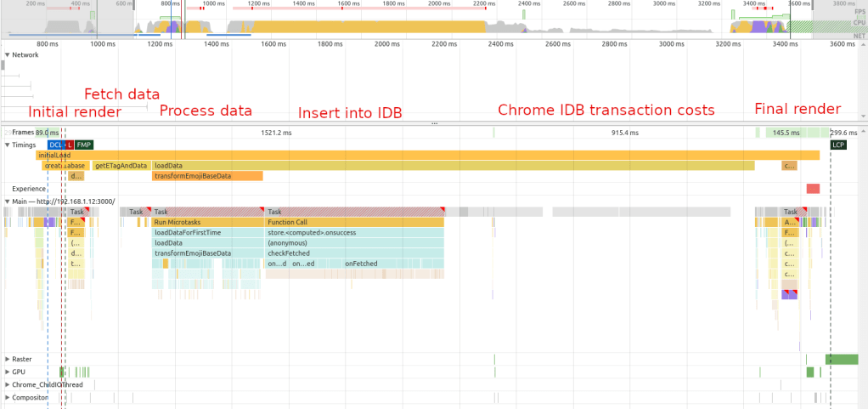This screenshot has height=409, width=868.
Task: Click the red layout shift block in Experience
Action: pos(813,188)
